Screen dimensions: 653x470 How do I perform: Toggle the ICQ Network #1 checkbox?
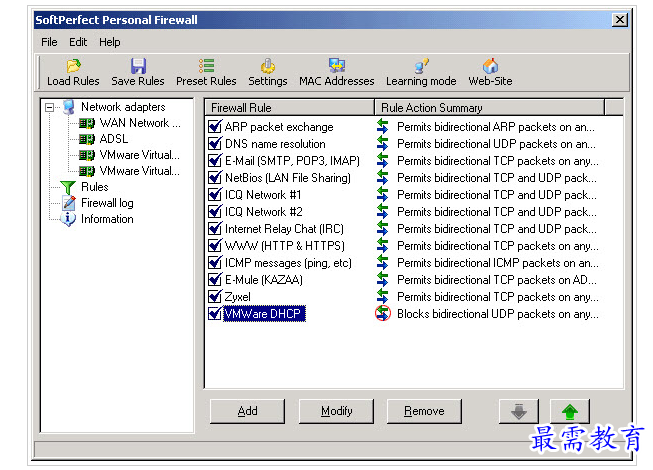(x=215, y=194)
